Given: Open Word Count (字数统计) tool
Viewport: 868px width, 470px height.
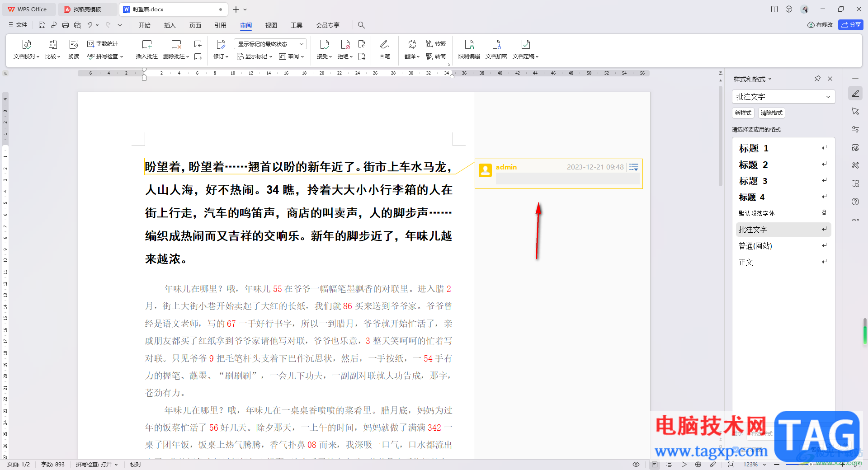Looking at the screenshot, I should 103,44.
